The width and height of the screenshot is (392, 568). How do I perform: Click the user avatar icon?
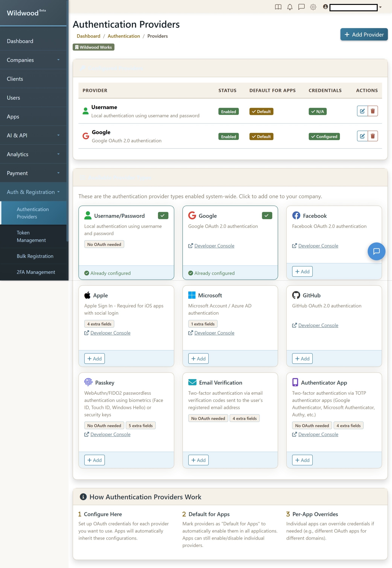tap(325, 7)
